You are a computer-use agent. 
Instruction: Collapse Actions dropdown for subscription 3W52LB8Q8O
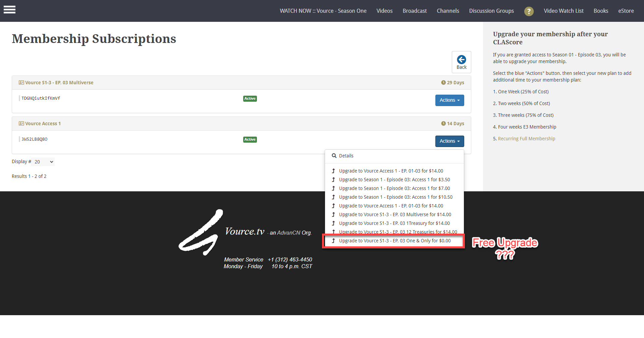(x=449, y=141)
